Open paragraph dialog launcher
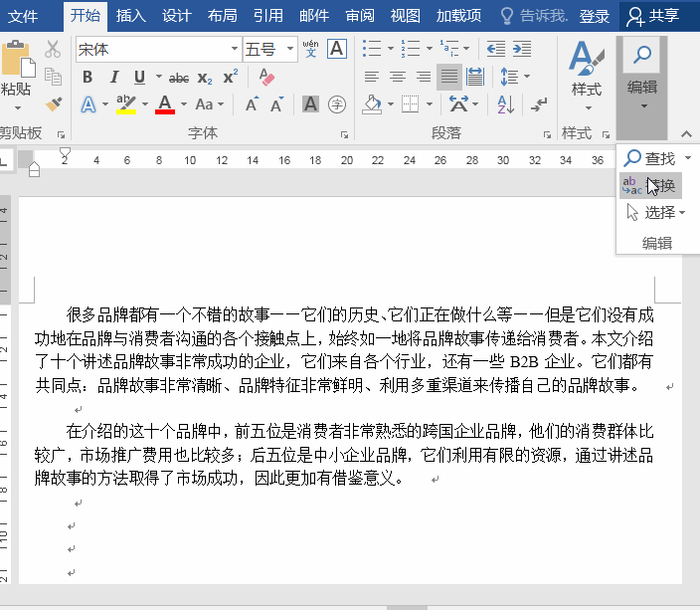Viewport: 700px width, 610px height. point(547,134)
